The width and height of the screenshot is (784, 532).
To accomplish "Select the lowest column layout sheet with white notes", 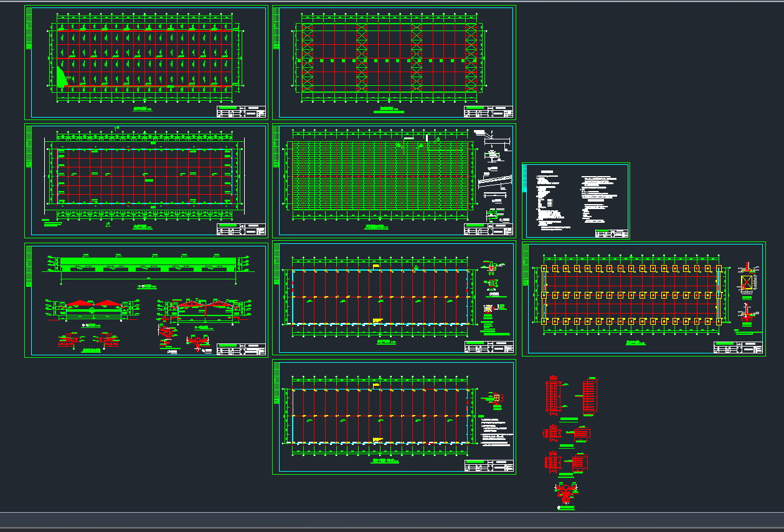I will (394, 417).
